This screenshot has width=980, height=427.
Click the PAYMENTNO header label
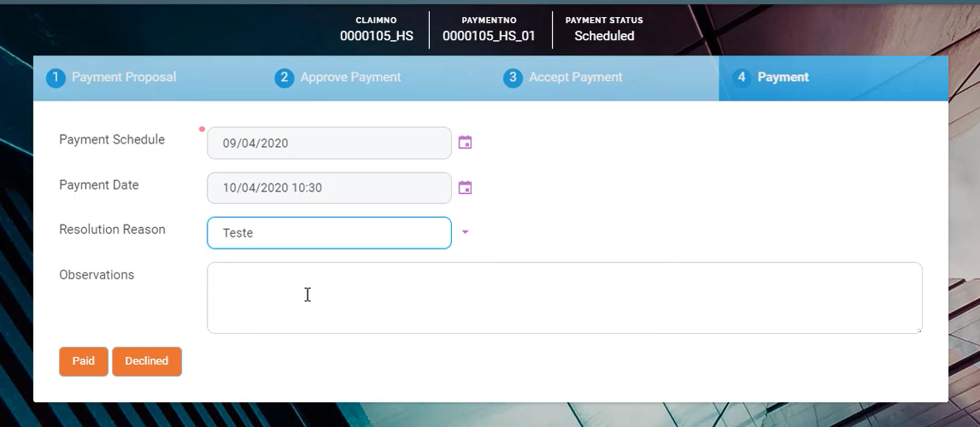tap(489, 20)
